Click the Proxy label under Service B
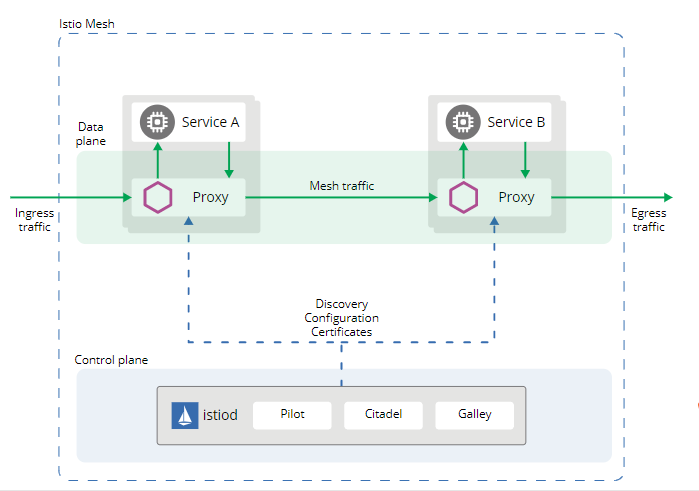 (x=516, y=198)
